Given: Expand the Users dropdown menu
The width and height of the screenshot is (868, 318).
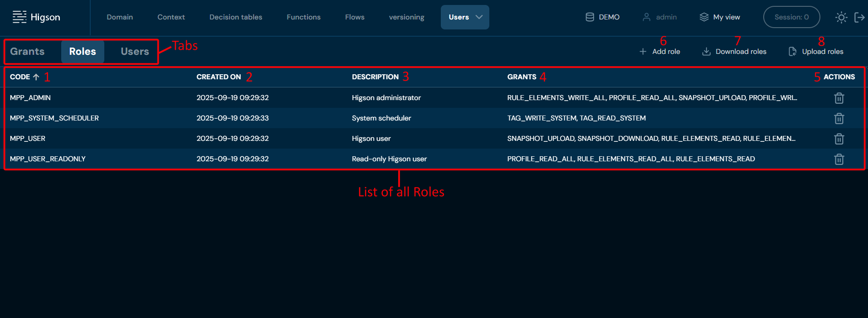Looking at the screenshot, I should [x=465, y=17].
